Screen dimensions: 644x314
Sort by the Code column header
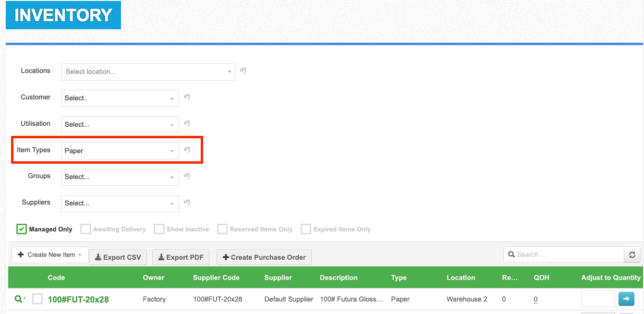coord(56,278)
